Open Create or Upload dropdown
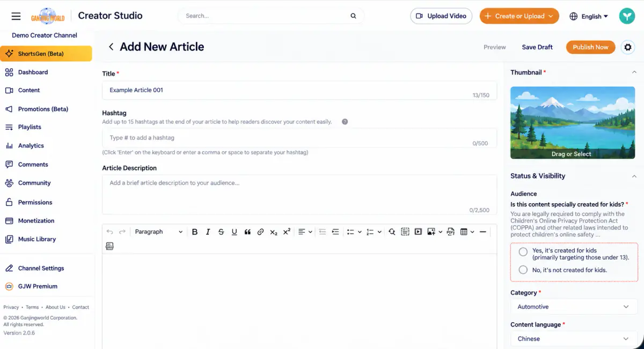The height and width of the screenshot is (349, 644). click(519, 16)
